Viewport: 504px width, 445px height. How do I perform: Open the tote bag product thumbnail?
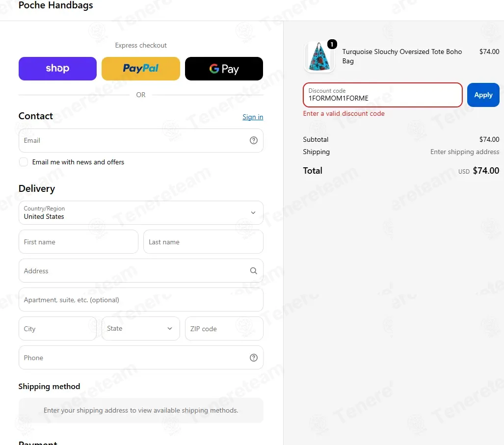(319, 56)
